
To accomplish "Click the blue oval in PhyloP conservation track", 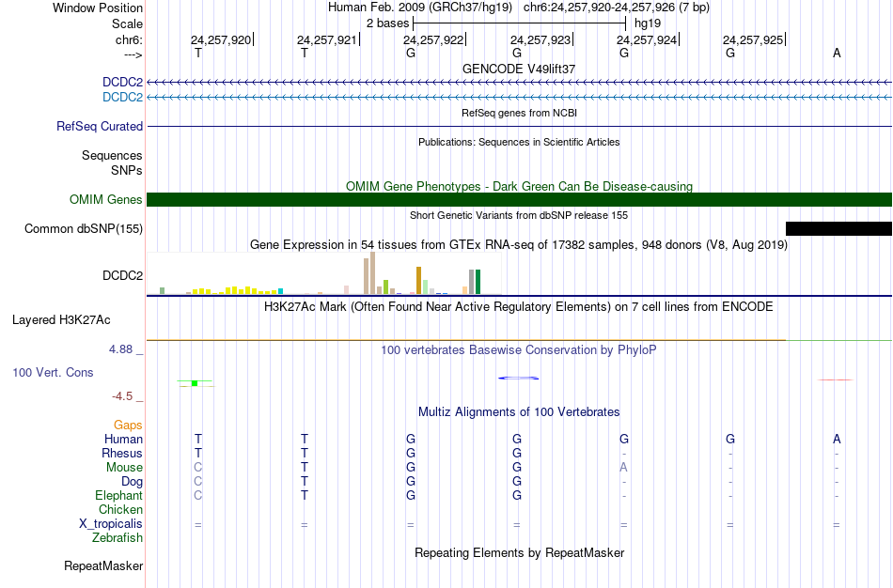I will [518, 378].
